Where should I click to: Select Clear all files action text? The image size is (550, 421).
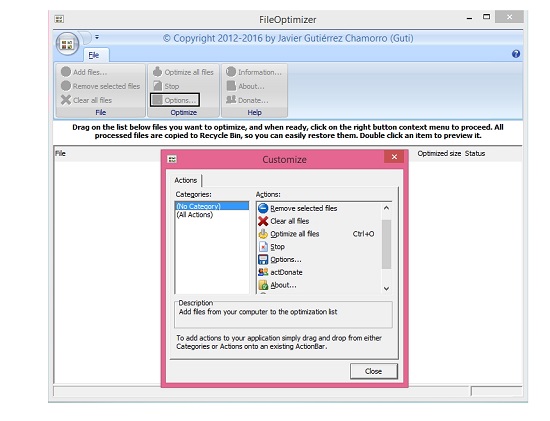point(290,221)
